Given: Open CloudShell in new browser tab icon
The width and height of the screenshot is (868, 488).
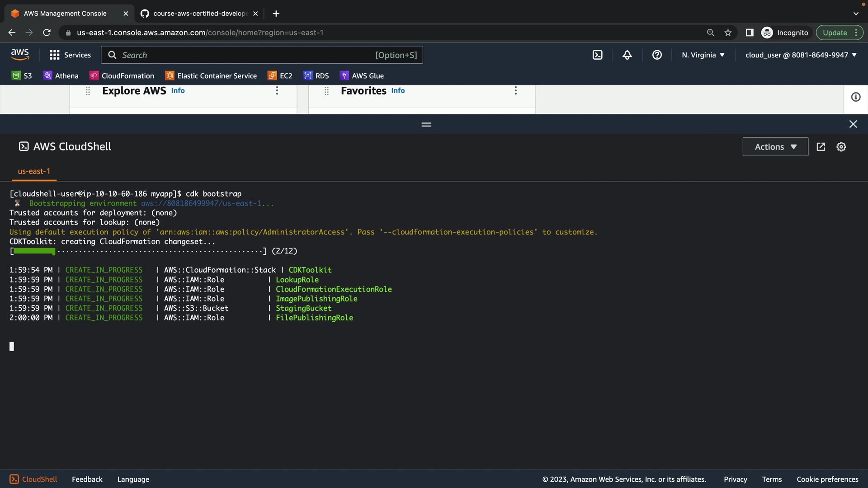Looking at the screenshot, I should click(x=821, y=147).
